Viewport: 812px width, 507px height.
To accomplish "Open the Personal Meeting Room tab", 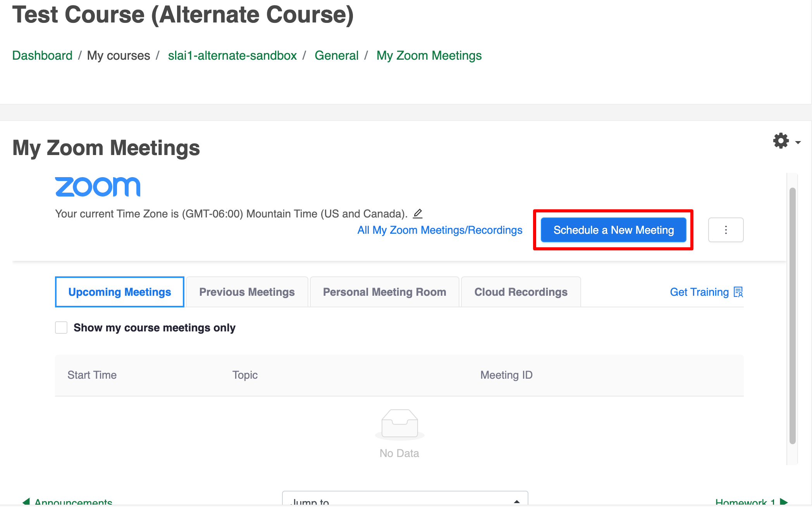I will (x=384, y=292).
